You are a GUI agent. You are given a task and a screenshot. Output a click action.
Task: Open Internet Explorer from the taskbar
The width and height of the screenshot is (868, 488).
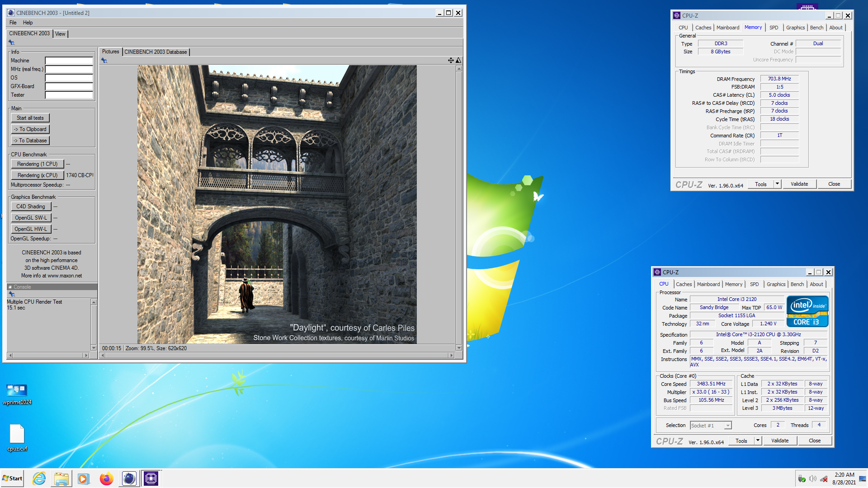click(39, 479)
